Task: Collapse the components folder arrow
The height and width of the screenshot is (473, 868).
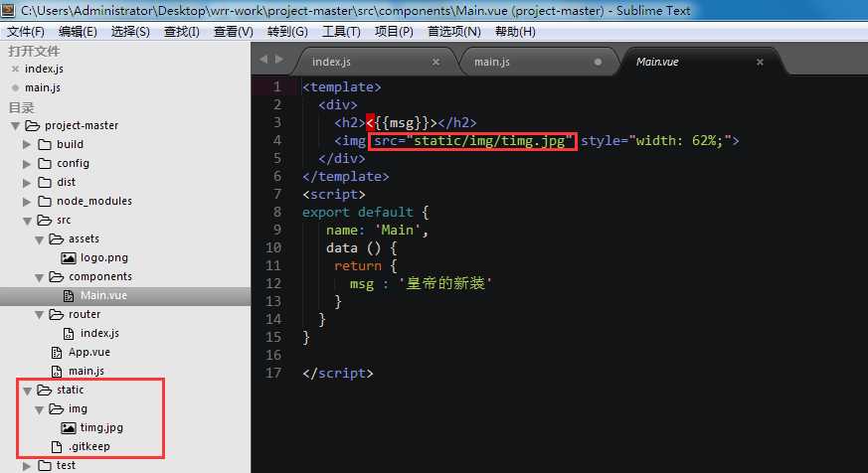Action: point(40,277)
